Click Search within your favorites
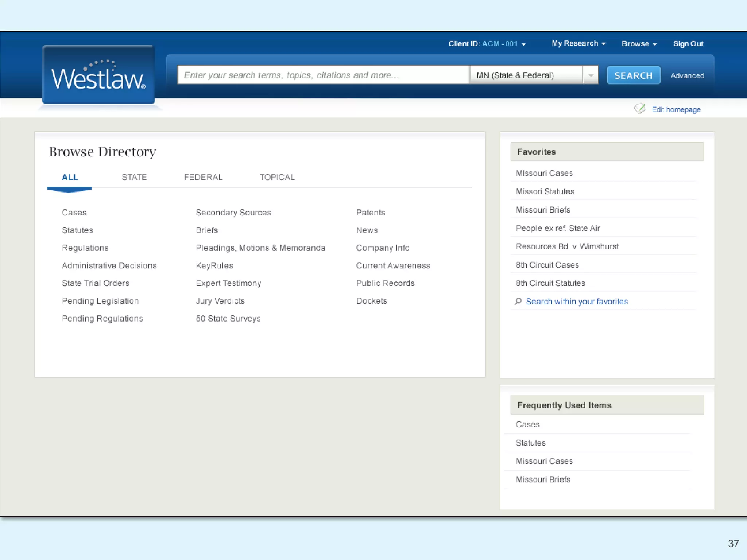The width and height of the screenshot is (747, 560). pyautogui.click(x=577, y=302)
